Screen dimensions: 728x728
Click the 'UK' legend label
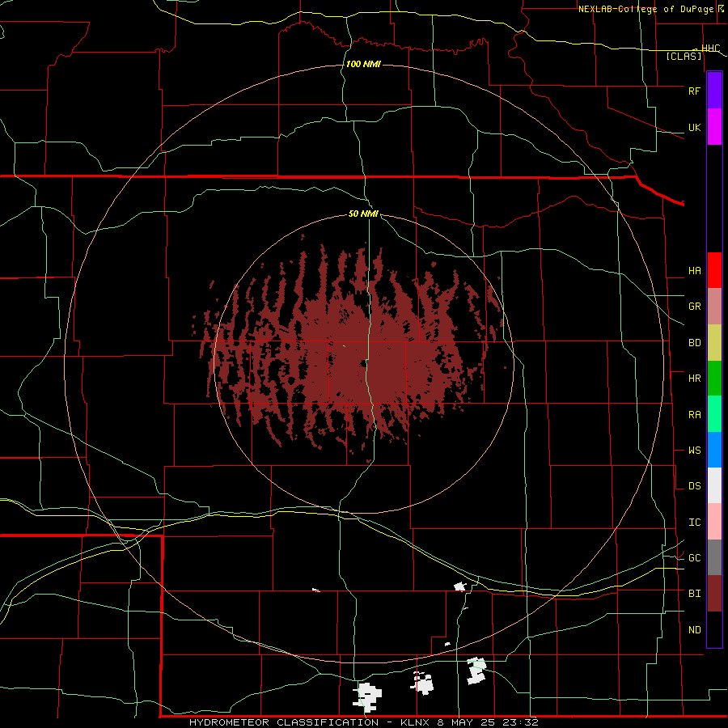(694, 127)
